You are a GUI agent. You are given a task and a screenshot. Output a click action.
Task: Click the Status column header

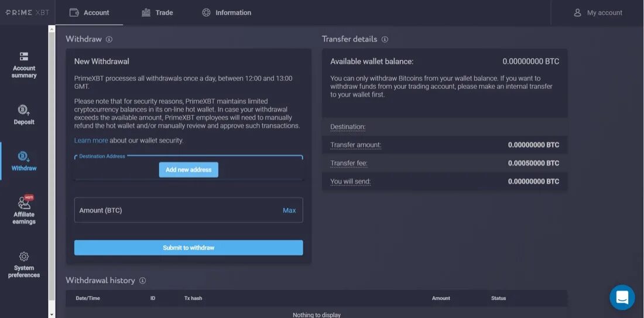point(499,298)
